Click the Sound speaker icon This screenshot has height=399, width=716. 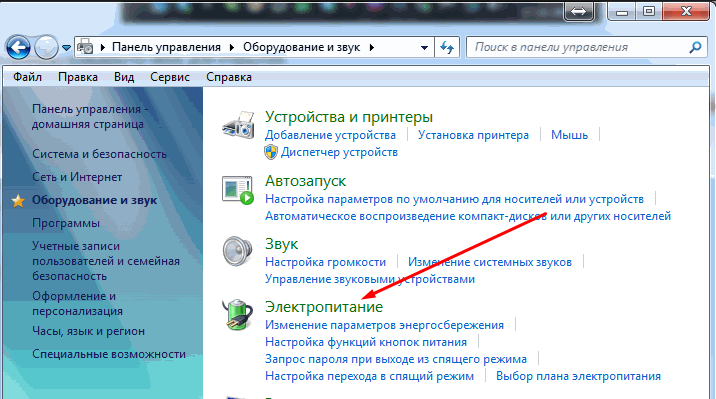coord(237,251)
